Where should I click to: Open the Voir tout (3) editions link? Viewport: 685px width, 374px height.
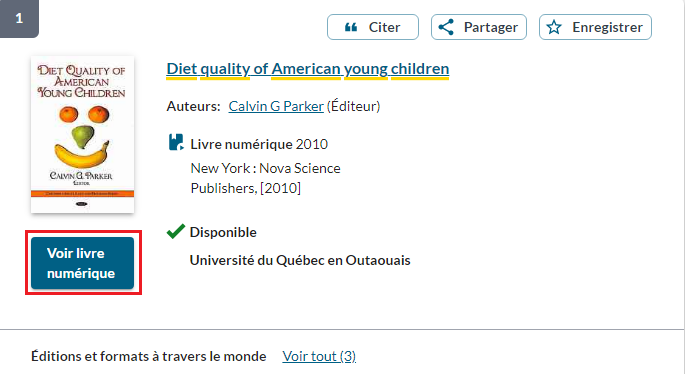click(319, 357)
